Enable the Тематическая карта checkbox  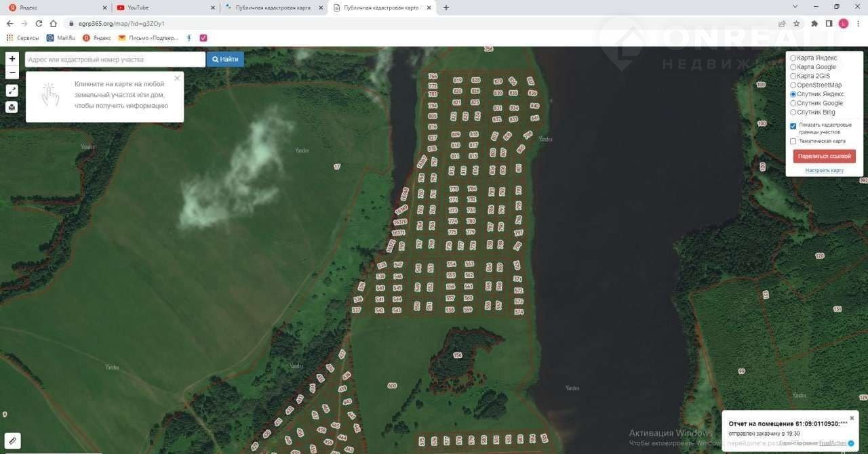tap(793, 141)
